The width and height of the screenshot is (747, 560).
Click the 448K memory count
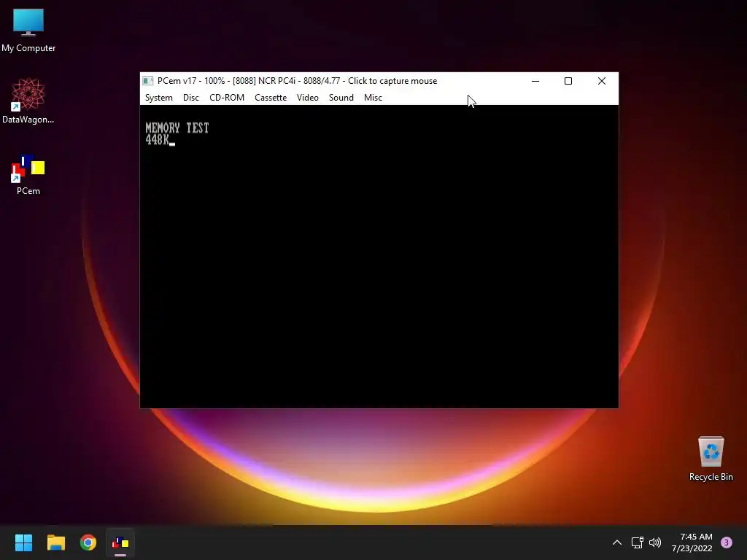pos(158,139)
